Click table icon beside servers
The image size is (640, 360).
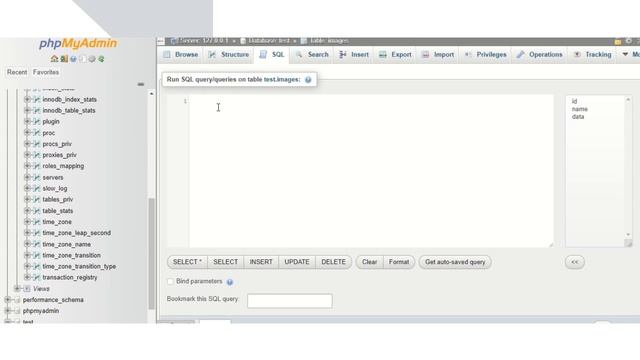[x=37, y=178]
